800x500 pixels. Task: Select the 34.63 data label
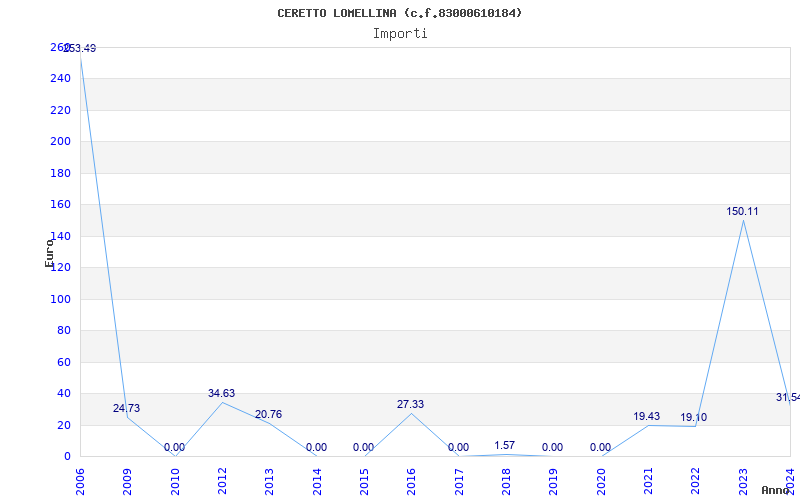[221, 393]
